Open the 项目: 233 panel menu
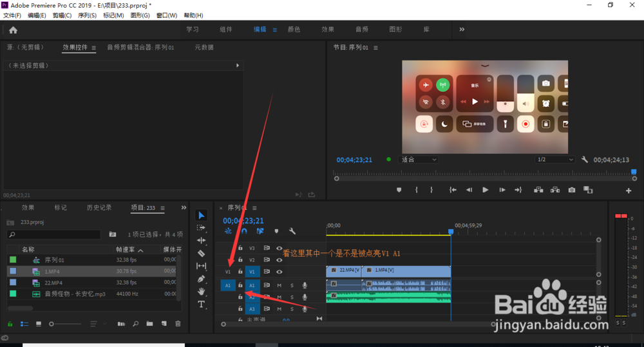Viewport: 644px width, 347px height. 163,208
